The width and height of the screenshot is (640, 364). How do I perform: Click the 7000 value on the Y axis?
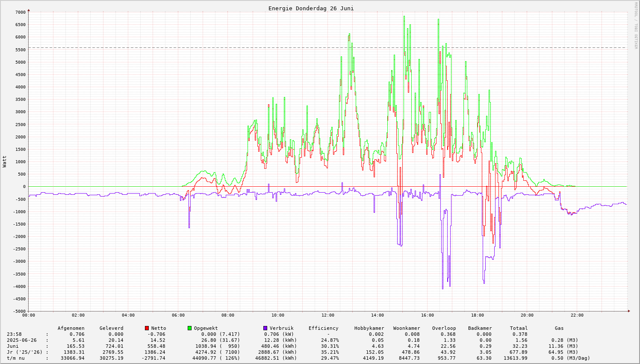click(21, 12)
